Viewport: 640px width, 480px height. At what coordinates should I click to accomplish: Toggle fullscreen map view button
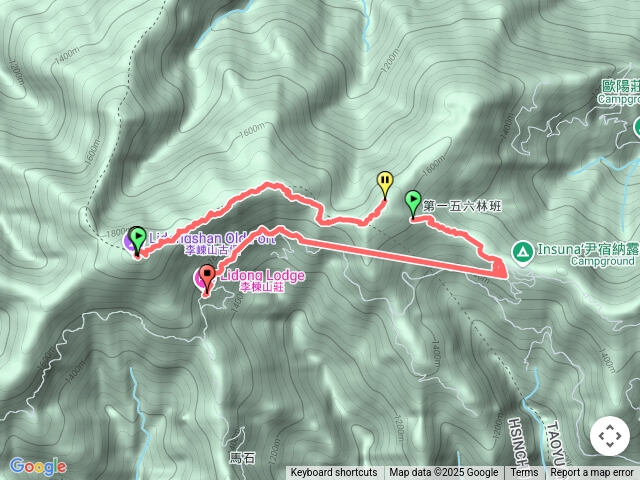pos(609,436)
